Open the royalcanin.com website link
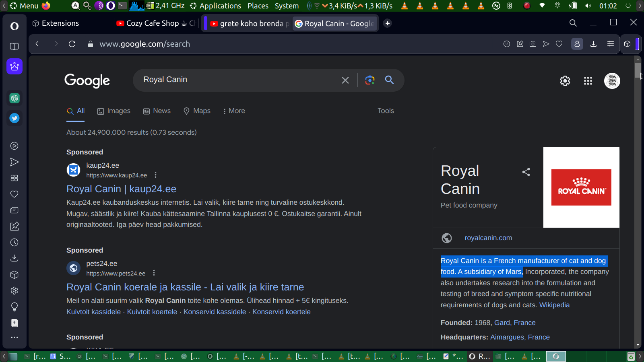This screenshot has width=644, height=362. pyautogui.click(x=488, y=238)
